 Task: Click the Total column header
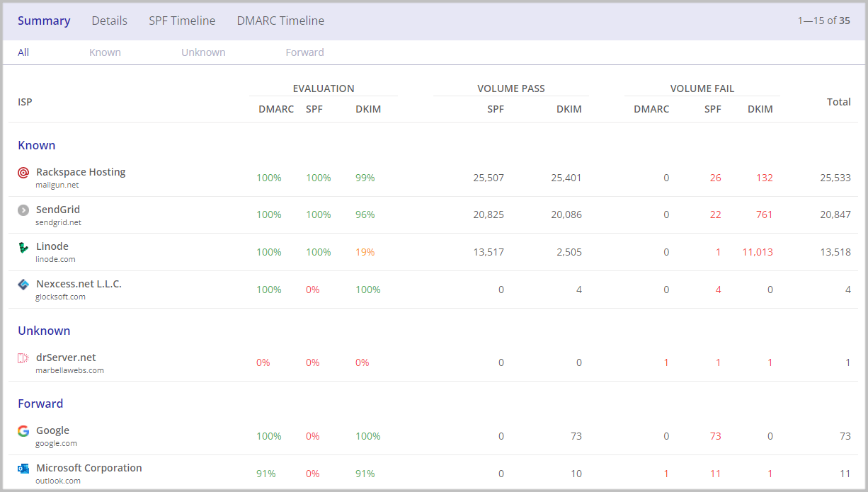838,102
